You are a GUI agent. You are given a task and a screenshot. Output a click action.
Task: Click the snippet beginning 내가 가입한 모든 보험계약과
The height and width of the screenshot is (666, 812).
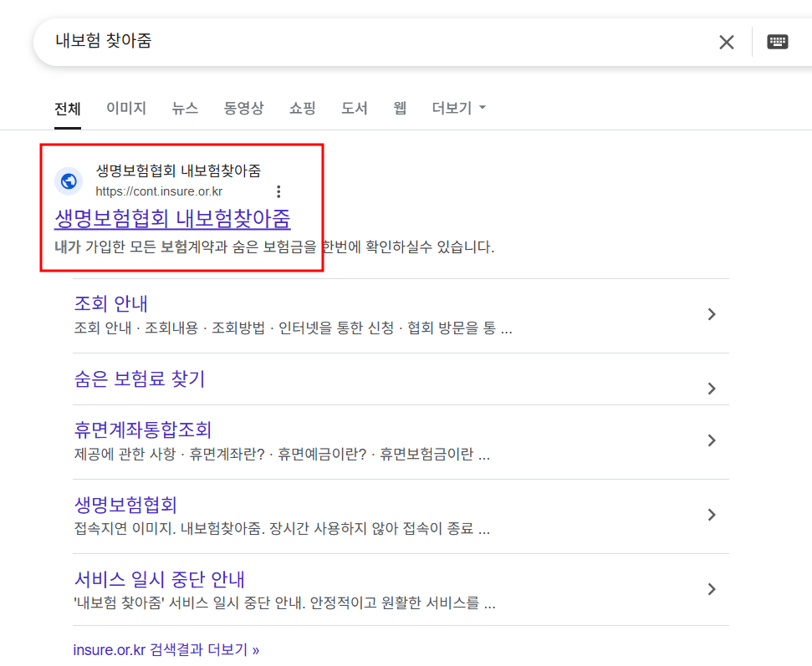point(274,247)
